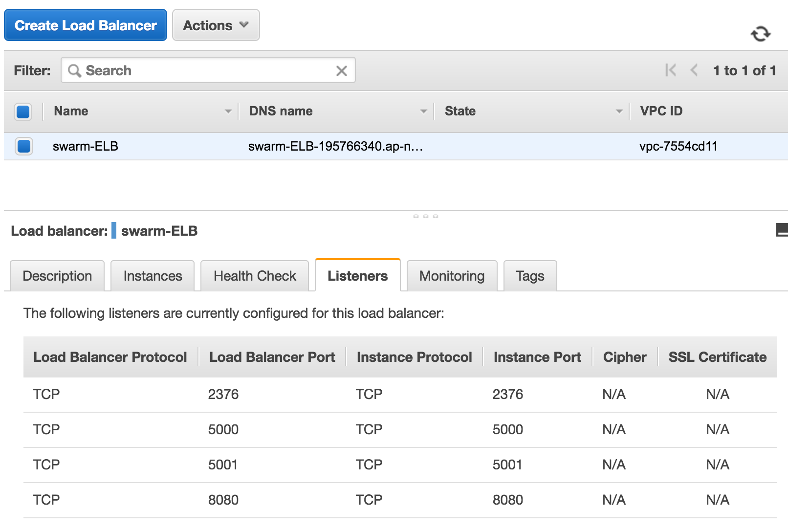Click instance port 8080 cell

click(508, 500)
